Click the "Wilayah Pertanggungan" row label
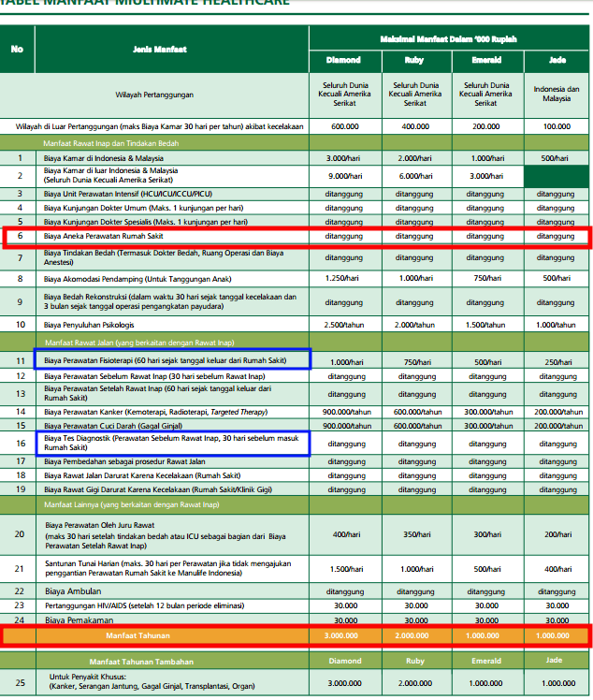This screenshot has width=593, height=700. (x=154, y=95)
